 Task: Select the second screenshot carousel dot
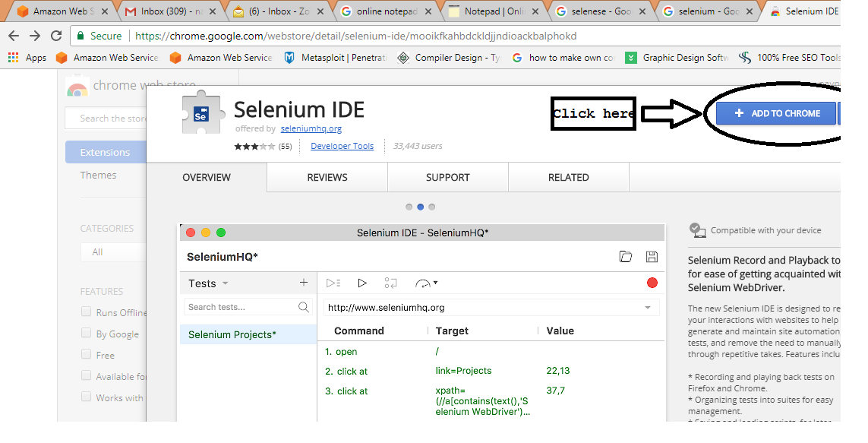tap(420, 207)
